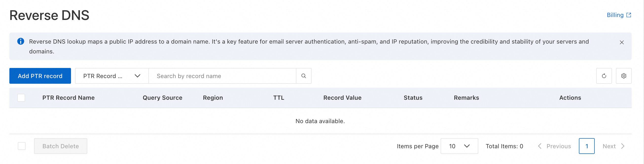This screenshot has width=644, height=164.
Task: Click the search magnifier icon
Action: [304, 76]
